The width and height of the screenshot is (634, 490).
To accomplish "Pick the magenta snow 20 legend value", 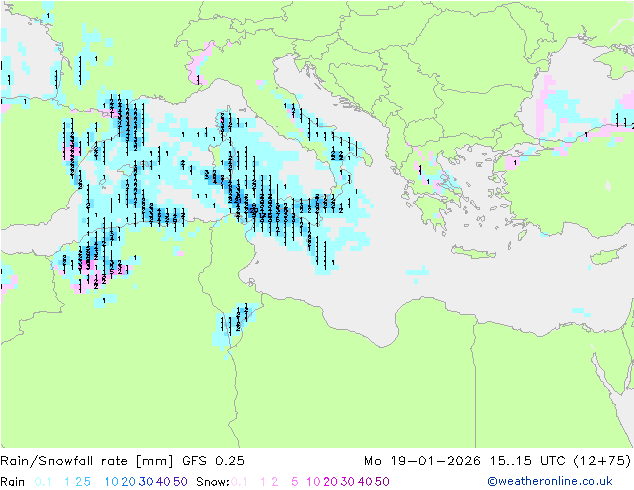I will point(330,482).
